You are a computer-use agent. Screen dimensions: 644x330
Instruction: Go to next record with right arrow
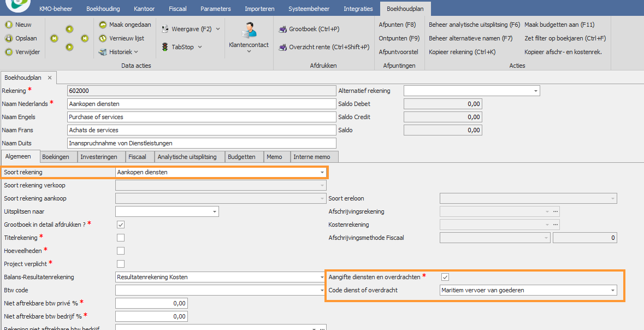(x=69, y=48)
